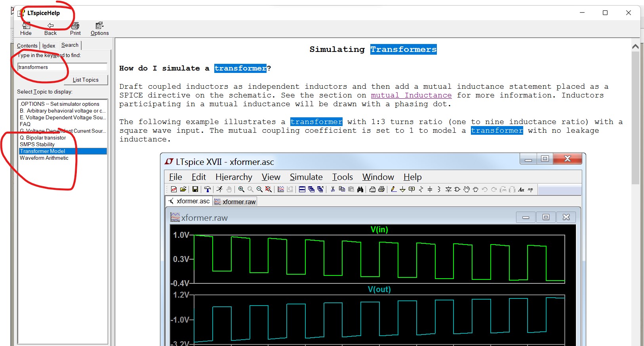The height and width of the screenshot is (346, 644).
Task: Select the Transformer Model topic
Action: (x=63, y=151)
